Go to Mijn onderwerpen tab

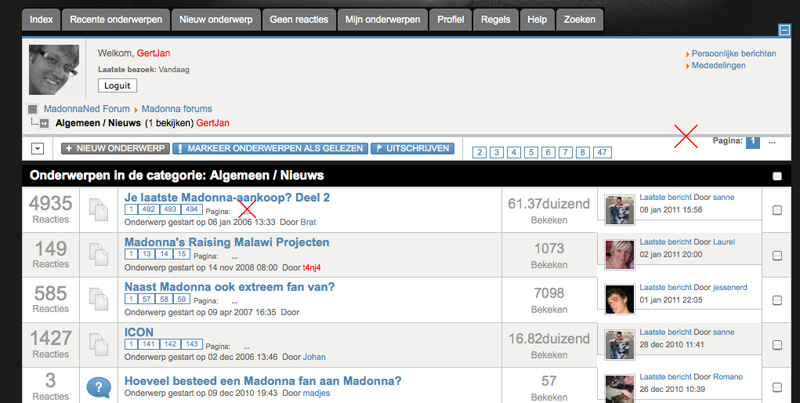(383, 20)
